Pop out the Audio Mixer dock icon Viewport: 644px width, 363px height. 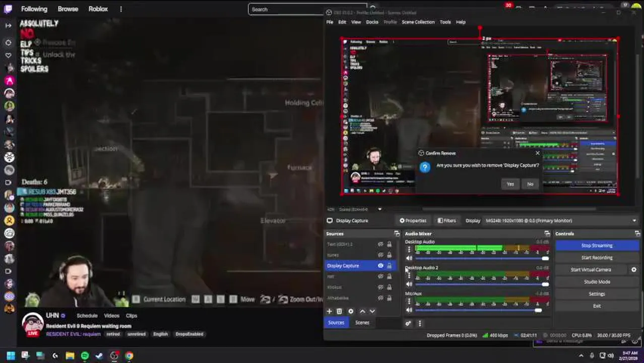coord(547,234)
